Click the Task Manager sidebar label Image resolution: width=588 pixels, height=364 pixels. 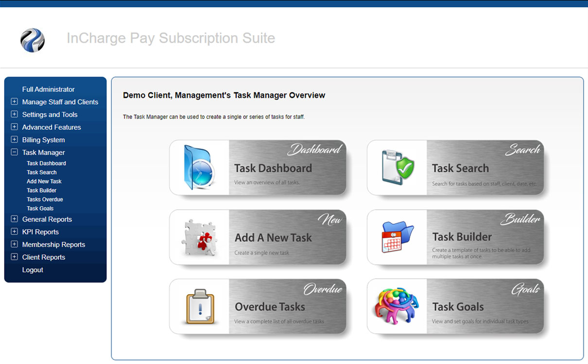(x=43, y=152)
